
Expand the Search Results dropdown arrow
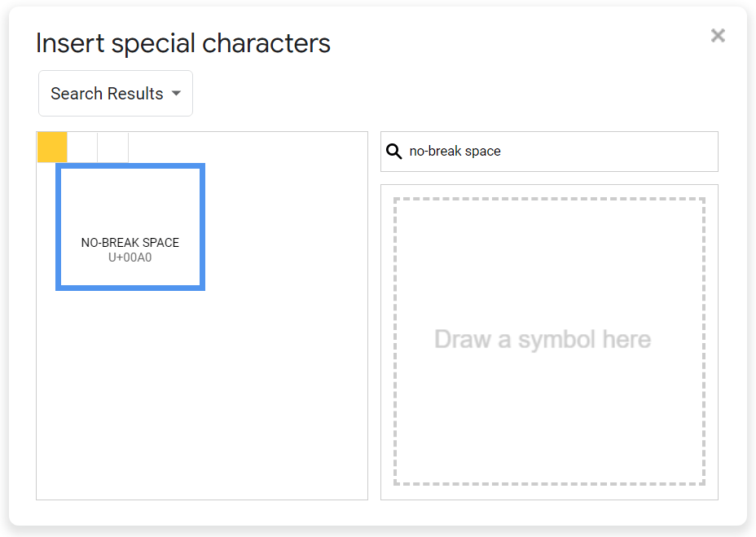coord(176,94)
